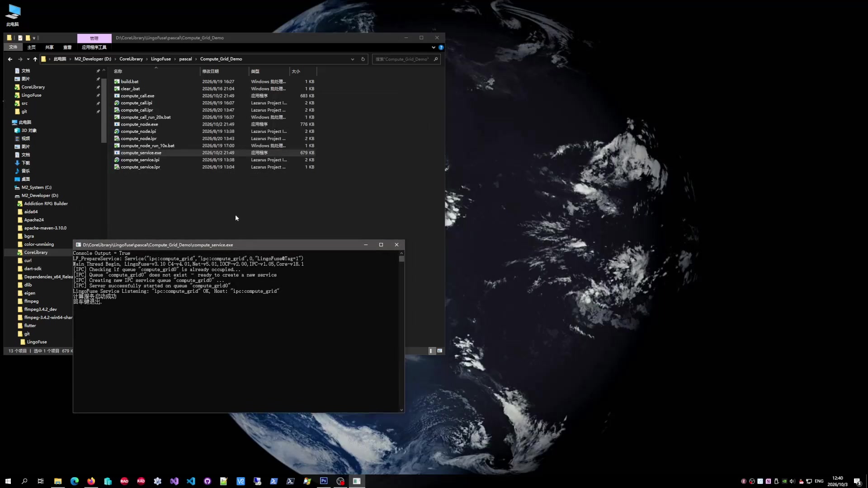Open Visual Studio Code from taskbar
This screenshot has width=868, height=488.
click(x=191, y=481)
